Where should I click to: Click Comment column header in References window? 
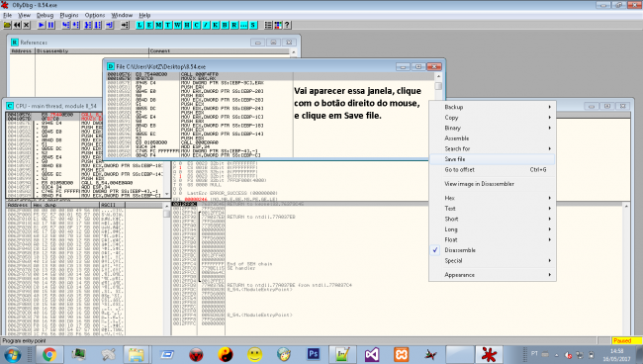tap(220, 51)
